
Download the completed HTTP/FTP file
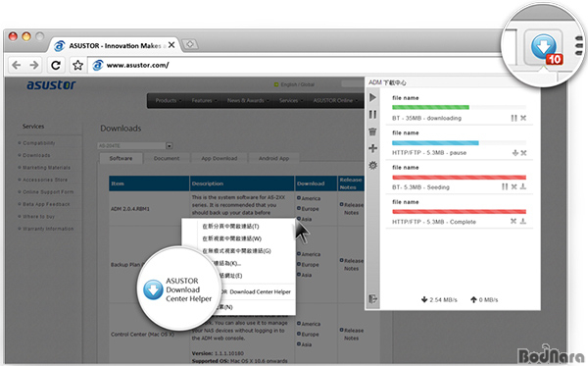pyautogui.click(x=523, y=222)
